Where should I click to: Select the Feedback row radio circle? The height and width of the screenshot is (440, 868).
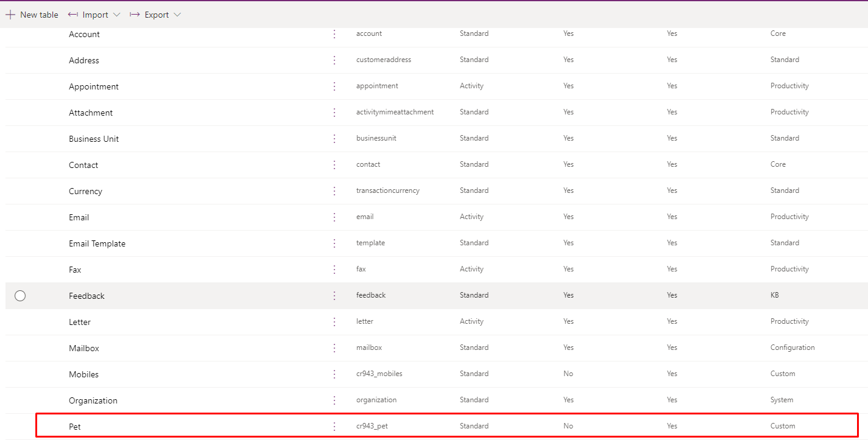coord(20,296)
